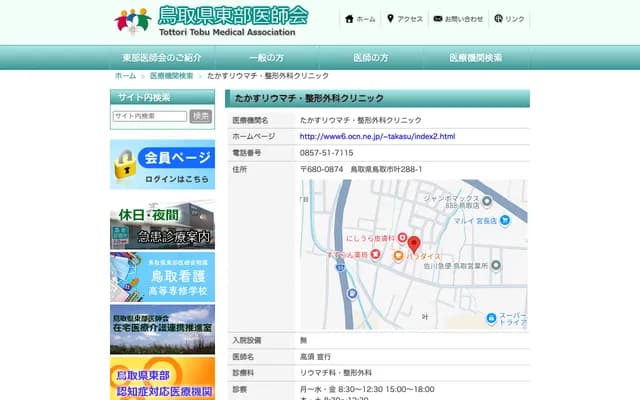
Task: Click the padlock icon on 会員ページ banner
Action: pyautogui.click(x=126, y=165)
